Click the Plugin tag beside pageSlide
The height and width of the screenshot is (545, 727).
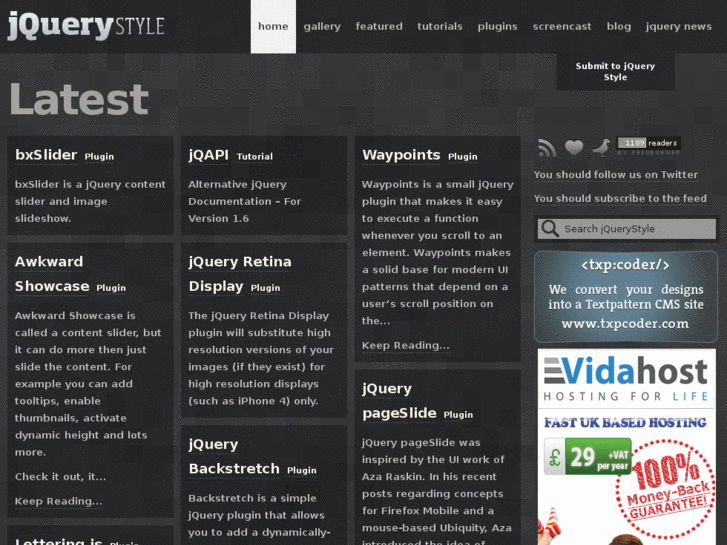458,415
